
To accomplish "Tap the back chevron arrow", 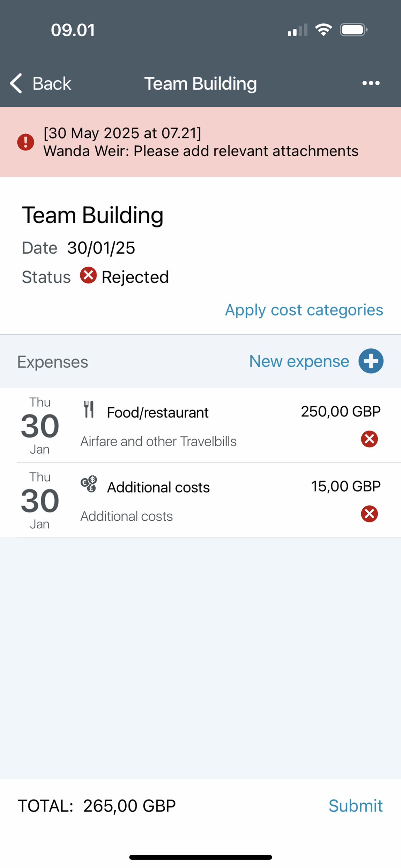I will click(x=16, y=83).
